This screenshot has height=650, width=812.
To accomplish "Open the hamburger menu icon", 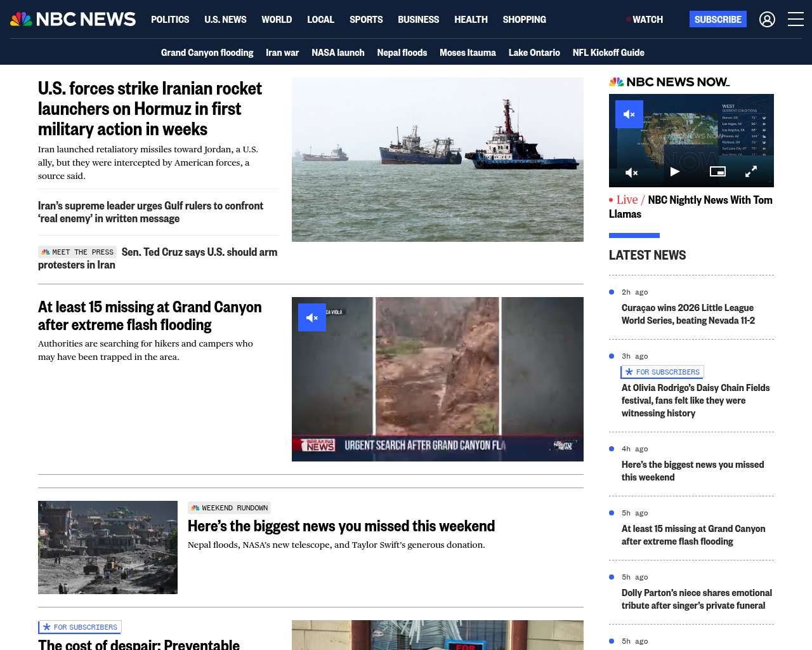I will click(x=796, y=20).
